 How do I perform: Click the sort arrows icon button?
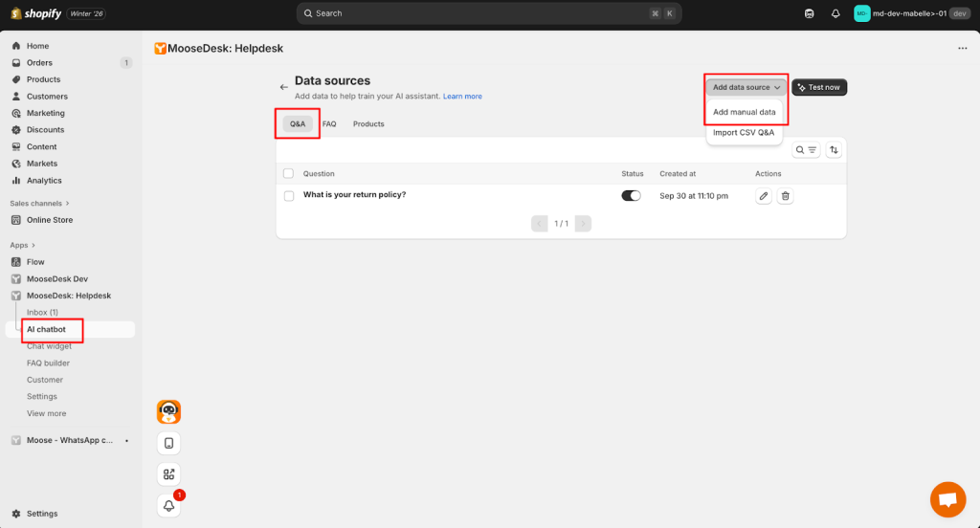pos(834,150)
